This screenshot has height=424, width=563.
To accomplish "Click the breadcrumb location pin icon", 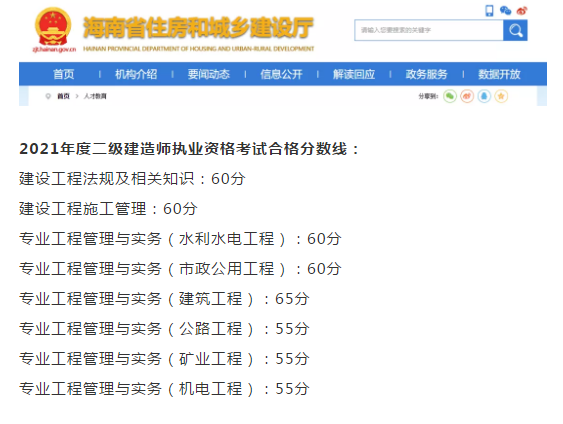I will coord(48,96).
